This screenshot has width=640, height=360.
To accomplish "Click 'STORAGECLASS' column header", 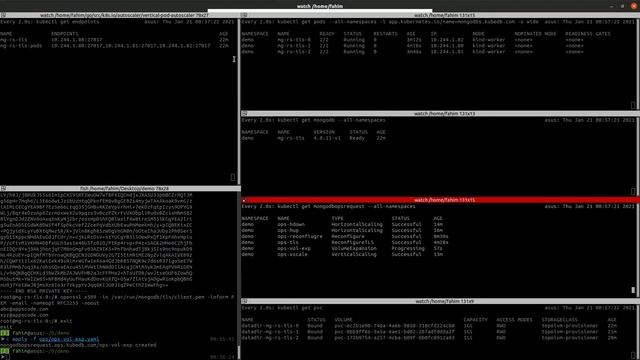I will pos(560,320).
